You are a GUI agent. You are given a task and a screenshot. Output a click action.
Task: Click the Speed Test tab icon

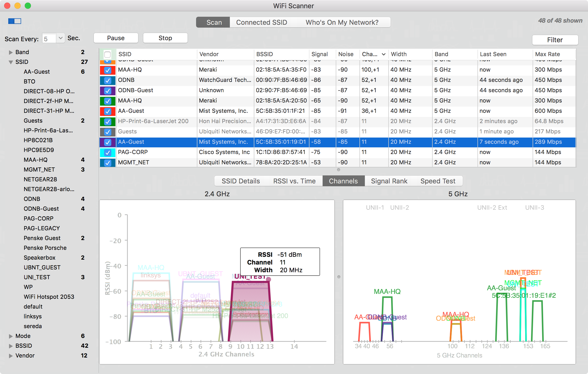[x=438, y=180]
